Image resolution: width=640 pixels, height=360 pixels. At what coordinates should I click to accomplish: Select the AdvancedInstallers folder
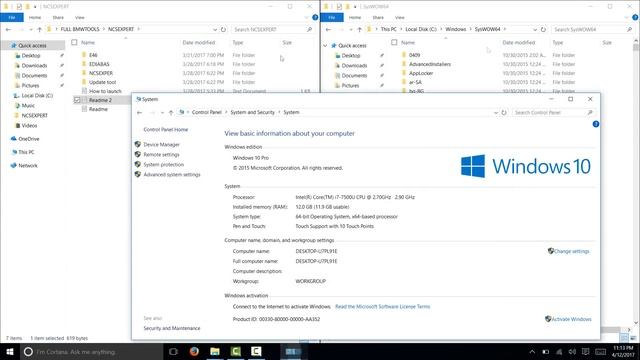tap(430, 64)
